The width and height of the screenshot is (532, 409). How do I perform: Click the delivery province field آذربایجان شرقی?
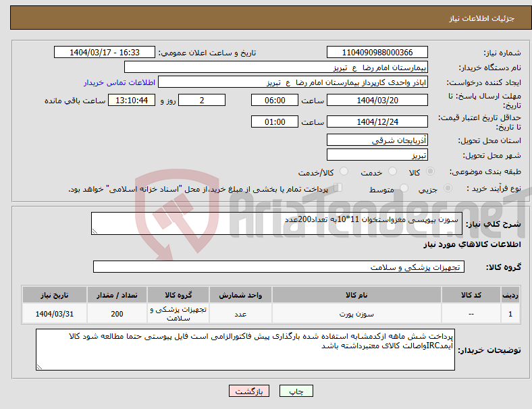377,140
